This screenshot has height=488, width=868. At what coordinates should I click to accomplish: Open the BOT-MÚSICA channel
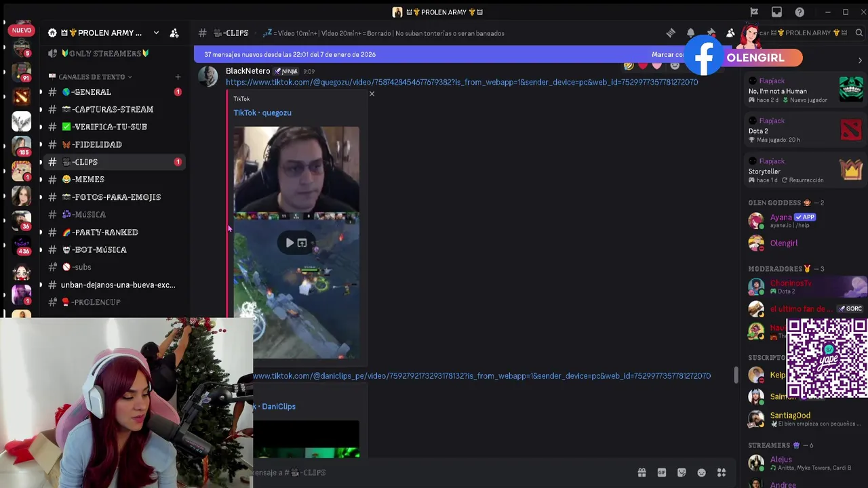click(114, 249)
